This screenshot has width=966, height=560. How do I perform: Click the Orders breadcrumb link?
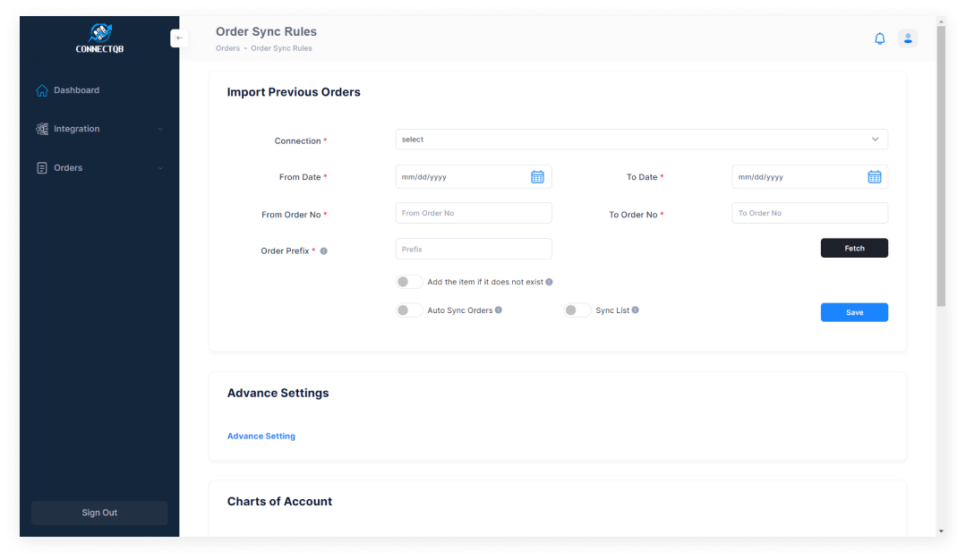227,48
